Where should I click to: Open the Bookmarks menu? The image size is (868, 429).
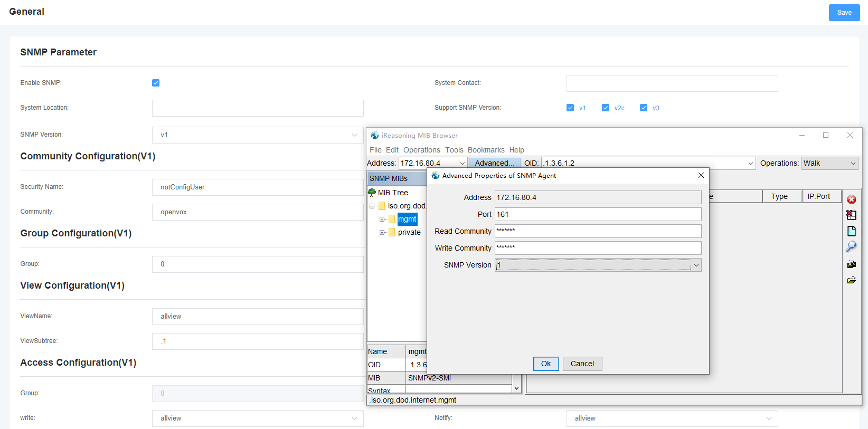click(486, 150)
